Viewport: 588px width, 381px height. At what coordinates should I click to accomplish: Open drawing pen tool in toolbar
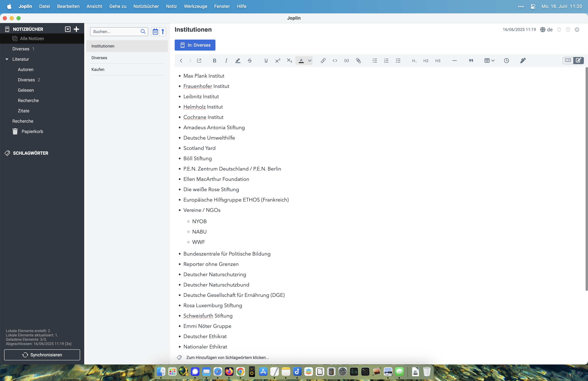[523, 61]
